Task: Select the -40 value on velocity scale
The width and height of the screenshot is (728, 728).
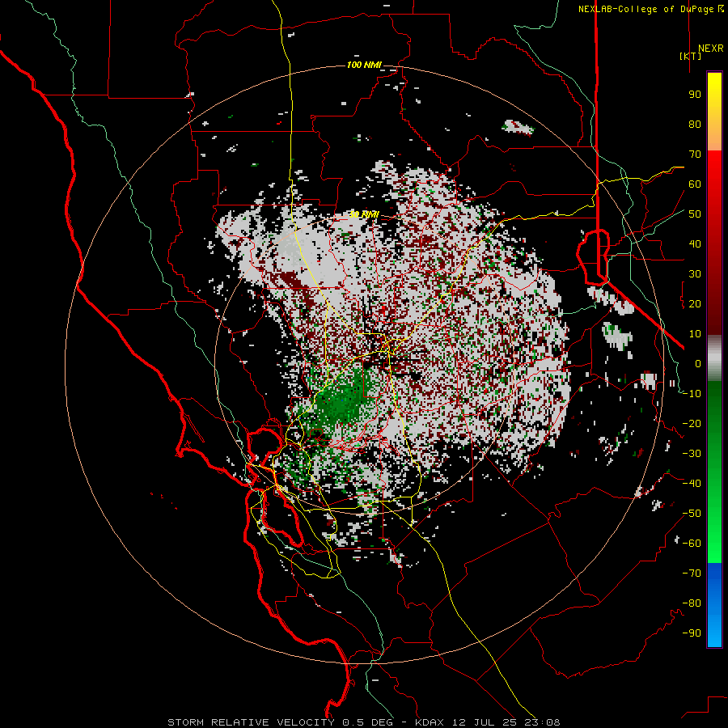Action: (692, 484)
